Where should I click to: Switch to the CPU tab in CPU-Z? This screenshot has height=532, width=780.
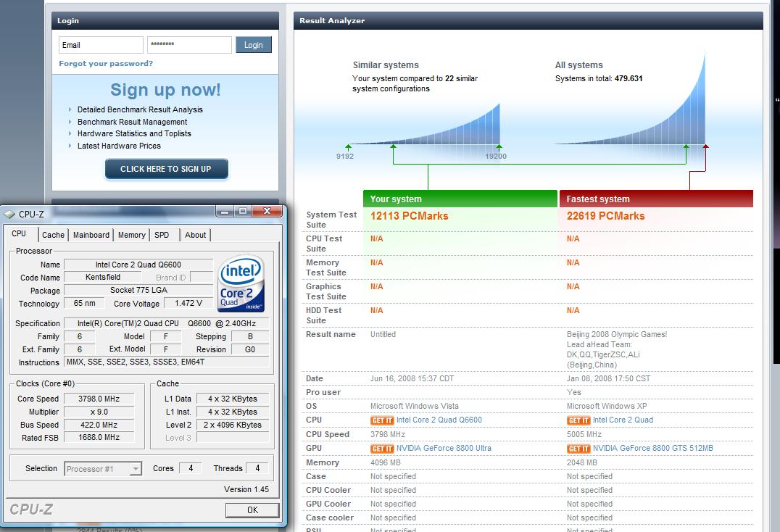pos(19,233)
